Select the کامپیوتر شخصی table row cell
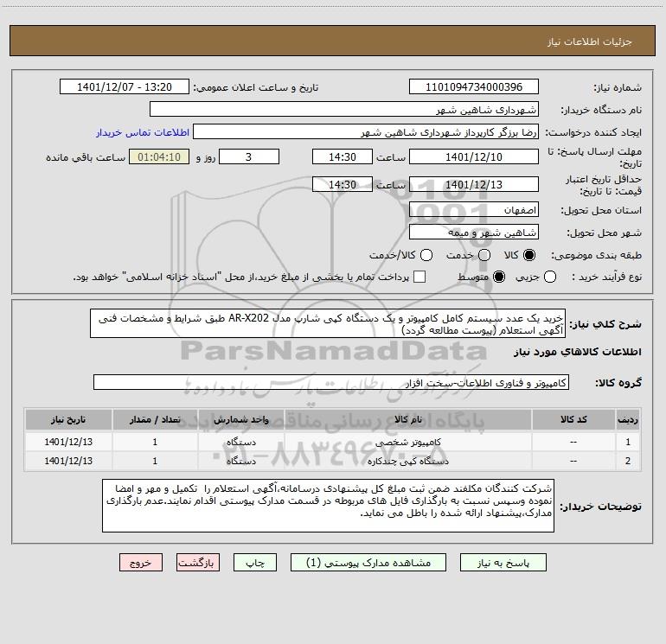The width and height of the screenshot is (666, 644). tap(407, 442)
